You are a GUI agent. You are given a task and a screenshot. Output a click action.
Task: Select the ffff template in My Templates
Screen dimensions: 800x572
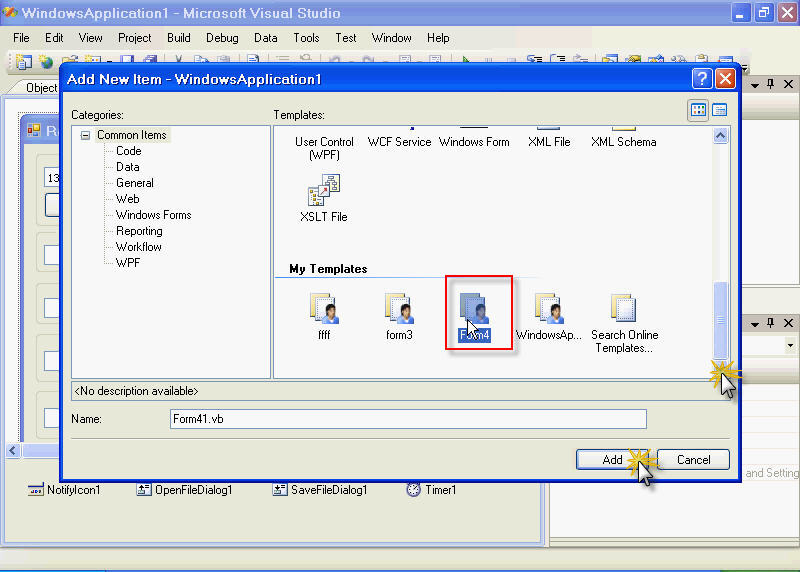tap(324, 309)
